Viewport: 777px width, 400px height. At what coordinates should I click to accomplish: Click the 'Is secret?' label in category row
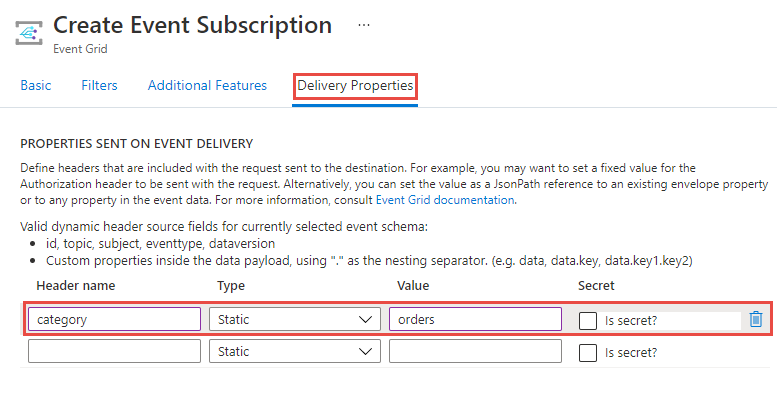click(631, 320)
